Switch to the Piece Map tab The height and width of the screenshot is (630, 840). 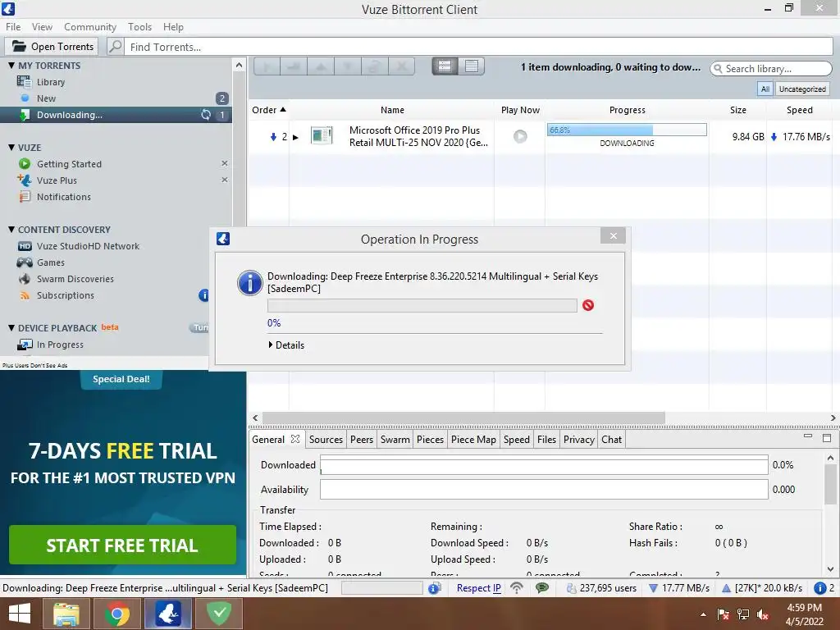(473, 440)
